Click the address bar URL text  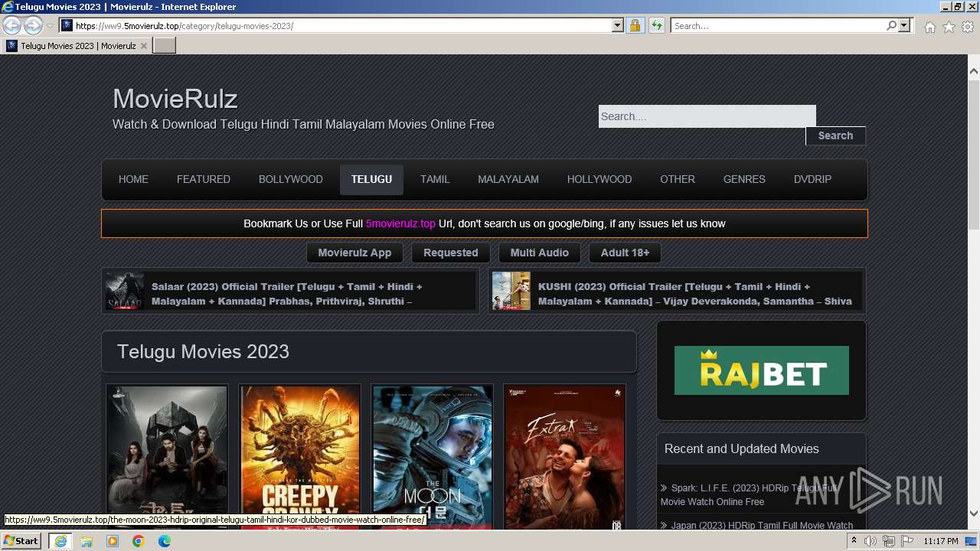pyautogui.click(x=185, y=25)
